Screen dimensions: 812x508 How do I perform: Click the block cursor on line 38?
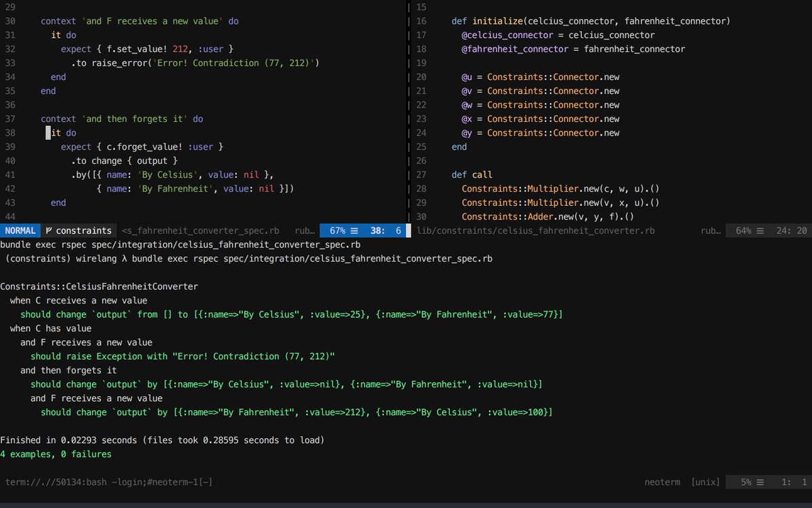[49, 133]
